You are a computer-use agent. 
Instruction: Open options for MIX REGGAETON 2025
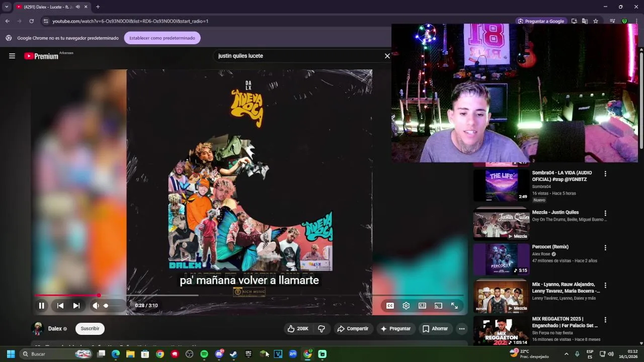click(x=605, y=320)
